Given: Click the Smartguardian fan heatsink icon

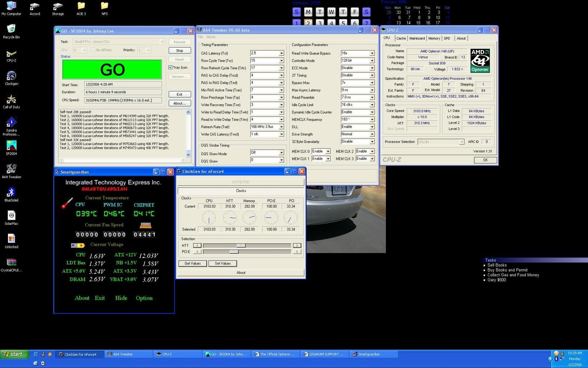Looking at the screenshot, I should pos(146,225).
